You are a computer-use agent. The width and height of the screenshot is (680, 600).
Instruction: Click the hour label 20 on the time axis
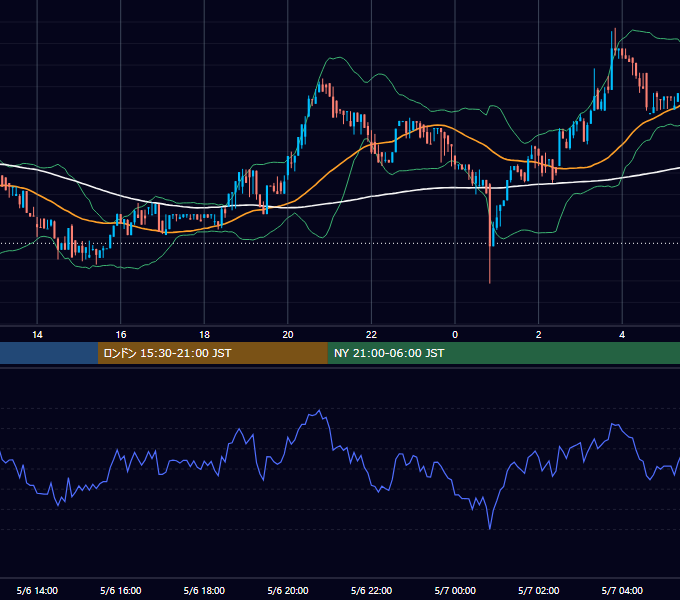pos(288,335)
